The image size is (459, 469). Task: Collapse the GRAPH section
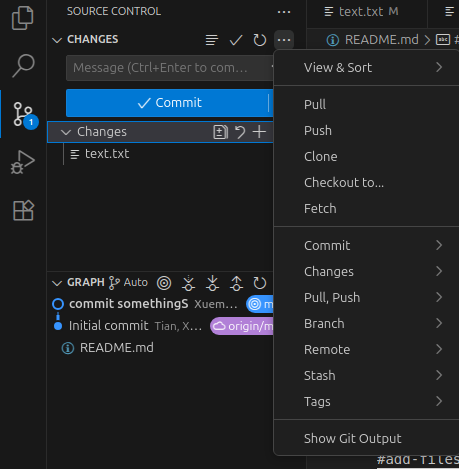click(x=57, y=283)
